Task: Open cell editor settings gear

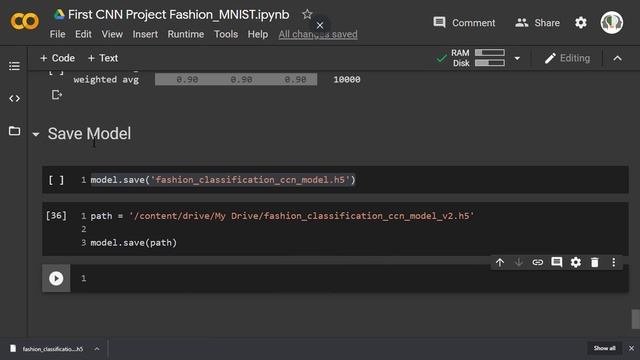Action: click(576, 262)
